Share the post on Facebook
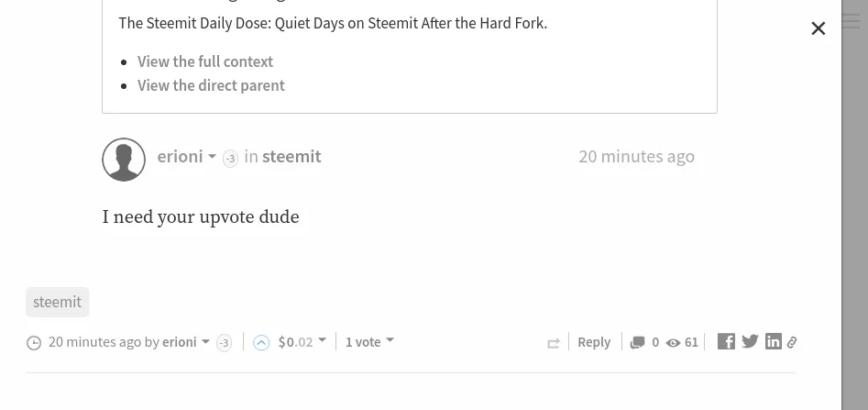 (726, 341)
